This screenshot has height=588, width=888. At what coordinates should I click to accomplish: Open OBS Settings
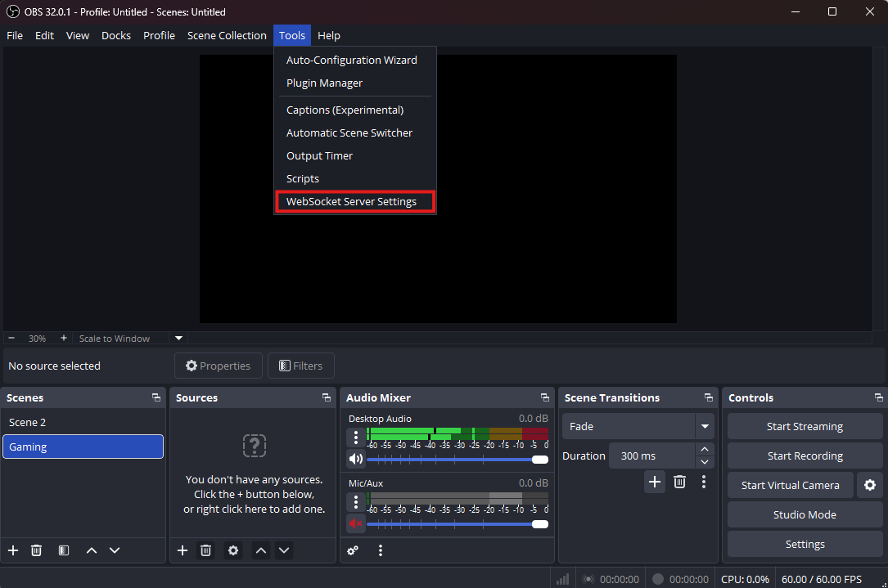pos(804,544)
